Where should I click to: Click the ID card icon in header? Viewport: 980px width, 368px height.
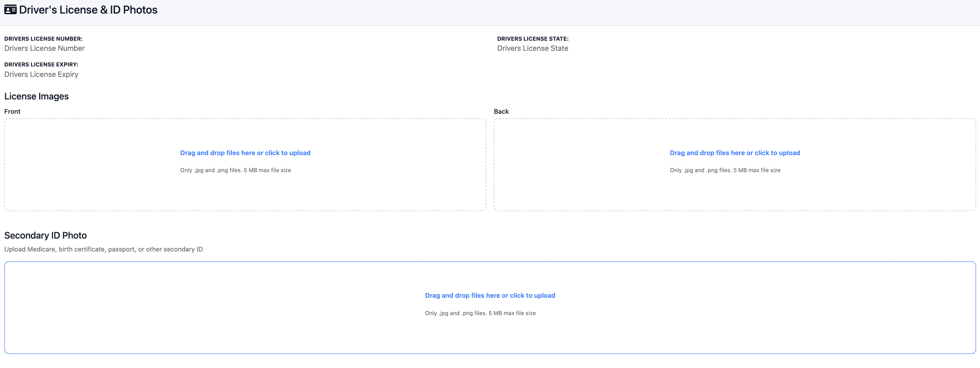pyautogui.click(x=10, y=9)
